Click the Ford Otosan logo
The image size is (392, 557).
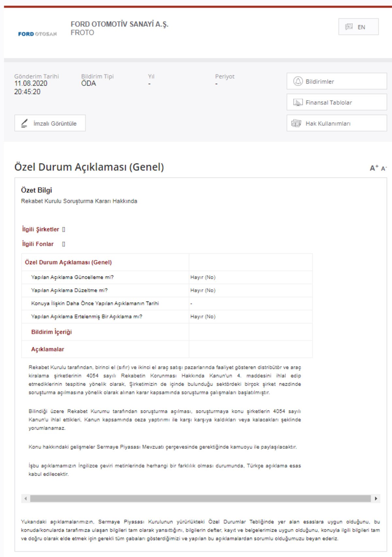point(37,34)
